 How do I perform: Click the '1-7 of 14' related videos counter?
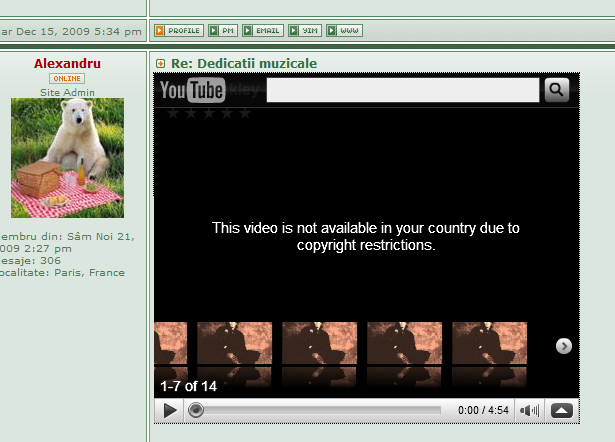[188, 386]
